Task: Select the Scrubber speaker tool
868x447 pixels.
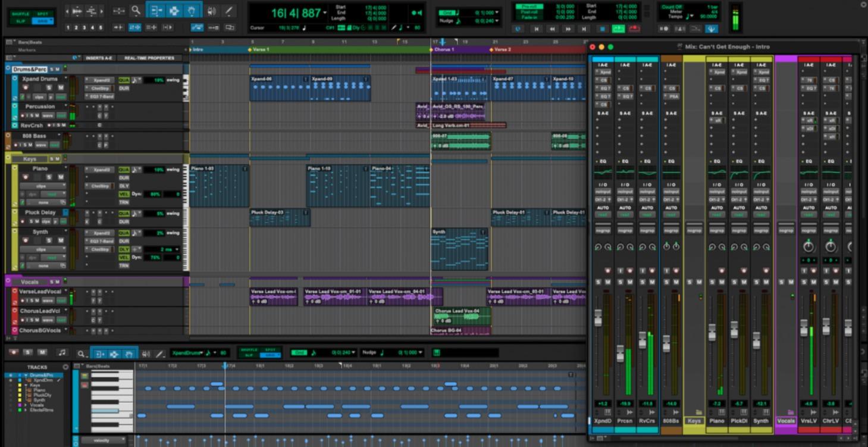Action: pos(212,11)
